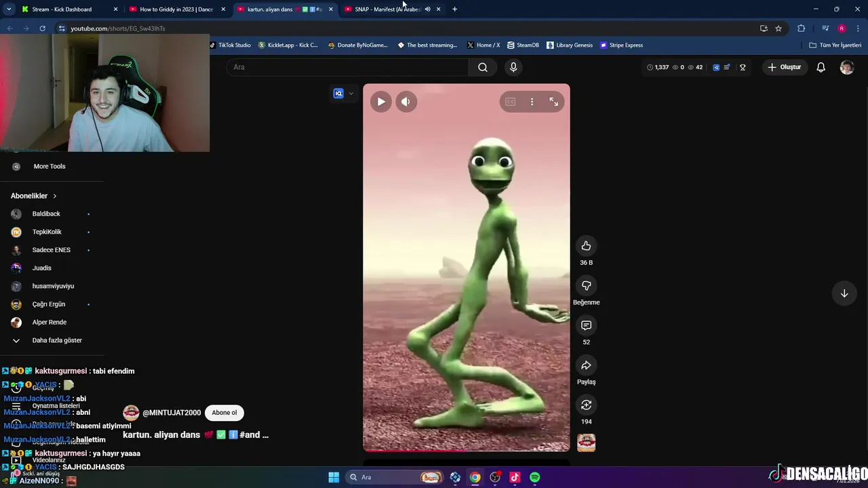Open the Kicklet.app bookmark
Image resolution: width=868 pixels, height=488 pixels.
pyautogui.click(x=288, y=45)
